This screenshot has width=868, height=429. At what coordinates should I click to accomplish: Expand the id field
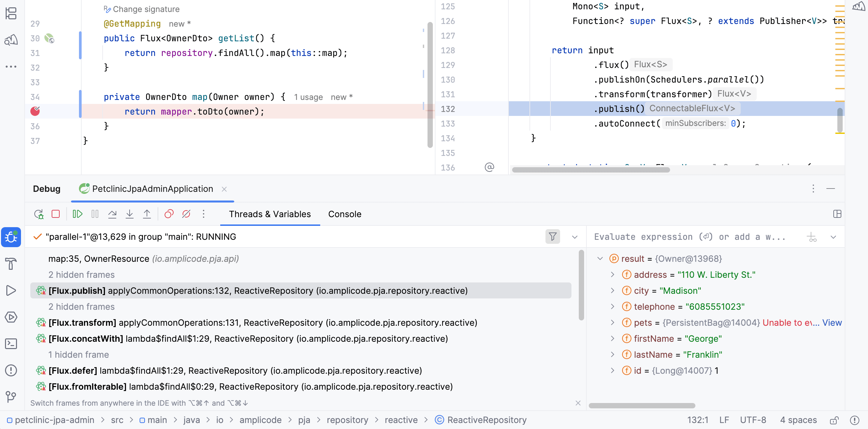[x=612, y=371]
